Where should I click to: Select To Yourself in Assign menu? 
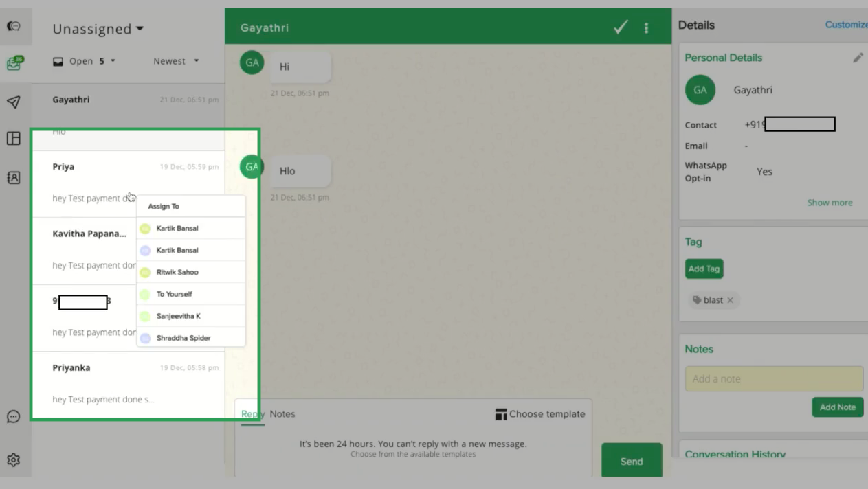point(175,294)
